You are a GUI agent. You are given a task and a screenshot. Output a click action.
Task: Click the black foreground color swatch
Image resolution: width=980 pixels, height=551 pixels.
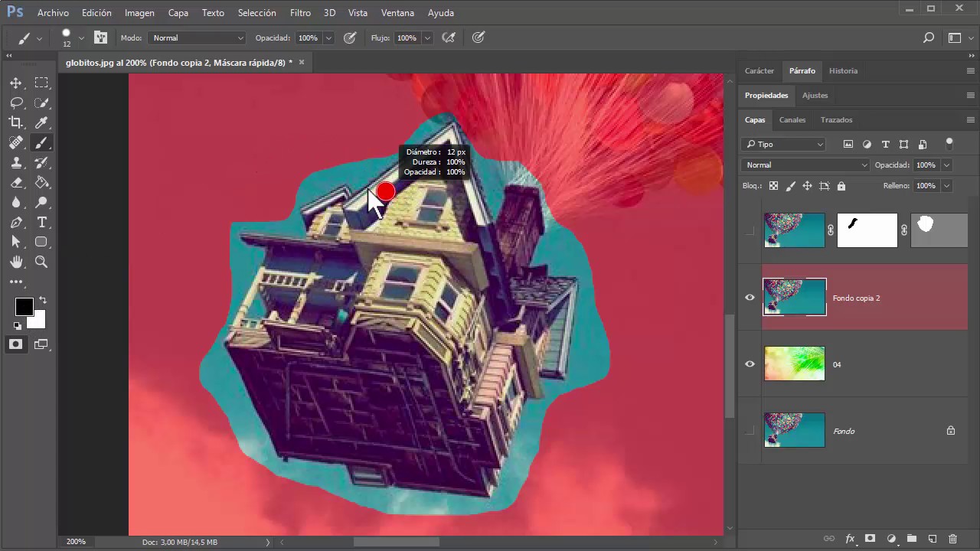coord(24,307)
